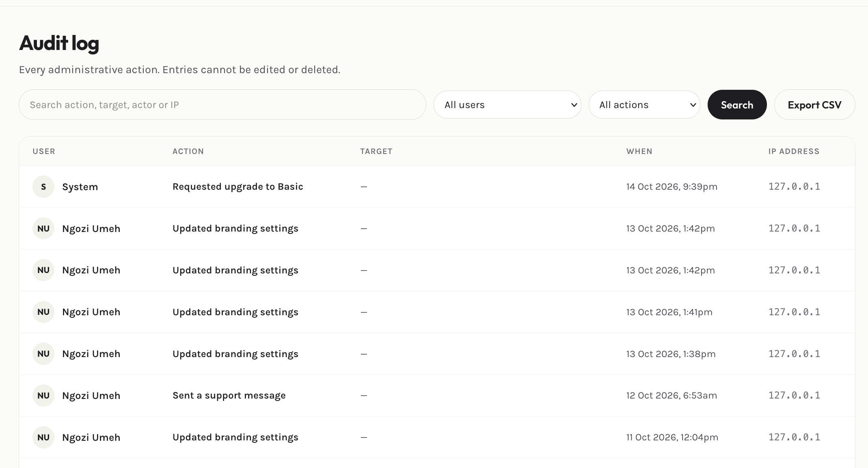
Task: Click Updated branding settings in 1:38pm row
Action: pos(235,354)
